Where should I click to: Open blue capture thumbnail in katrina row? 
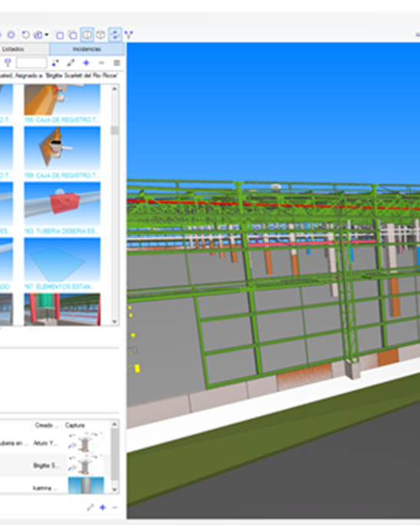point(86,486)
